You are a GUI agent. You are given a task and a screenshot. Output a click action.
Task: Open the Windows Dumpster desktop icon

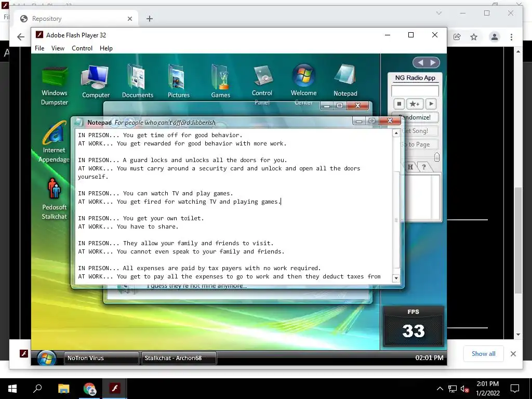click(54, 85)
